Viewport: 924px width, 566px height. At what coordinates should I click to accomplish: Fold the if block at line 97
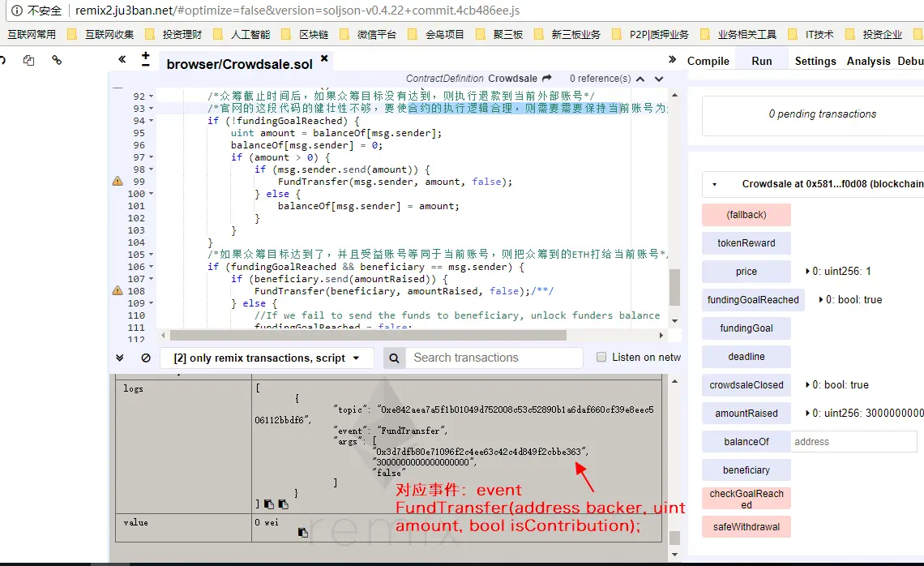click(x=152, y=157)
